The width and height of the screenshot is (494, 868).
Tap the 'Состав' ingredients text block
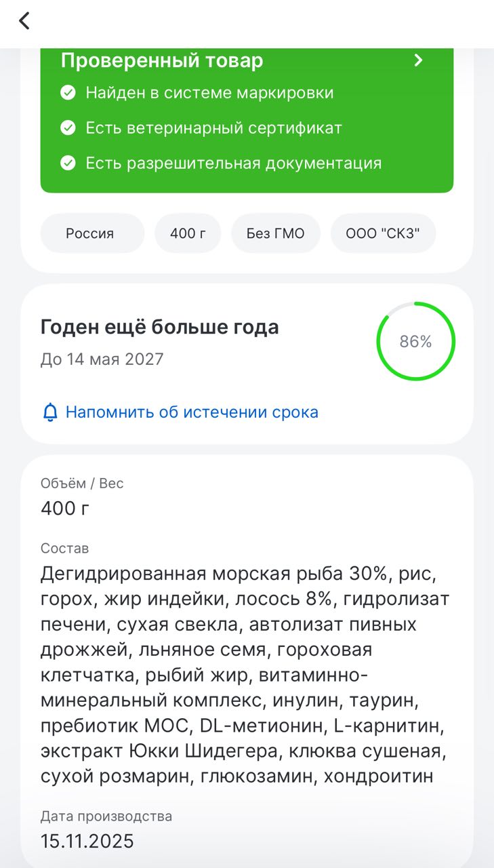tap(244, 675)
